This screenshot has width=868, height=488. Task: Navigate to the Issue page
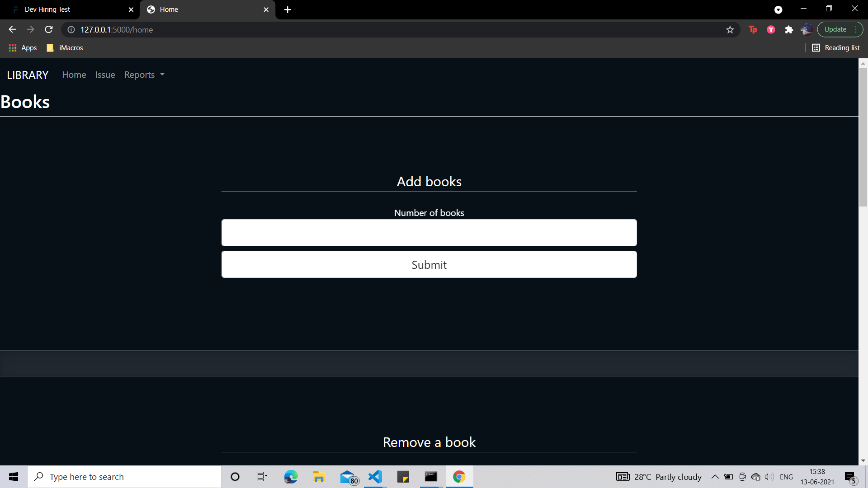tap(105, 75)
